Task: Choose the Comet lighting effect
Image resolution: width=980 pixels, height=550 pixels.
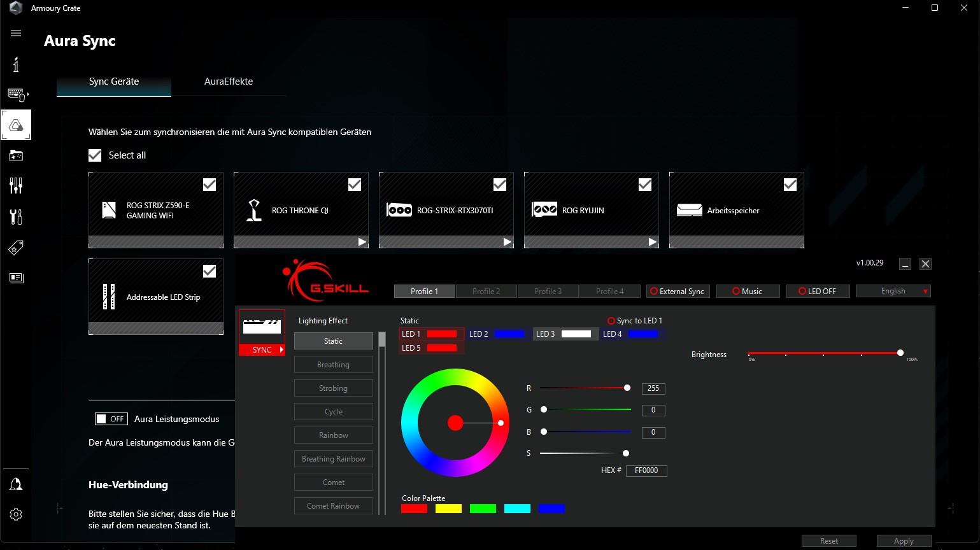Action: [x=333, y=483]
